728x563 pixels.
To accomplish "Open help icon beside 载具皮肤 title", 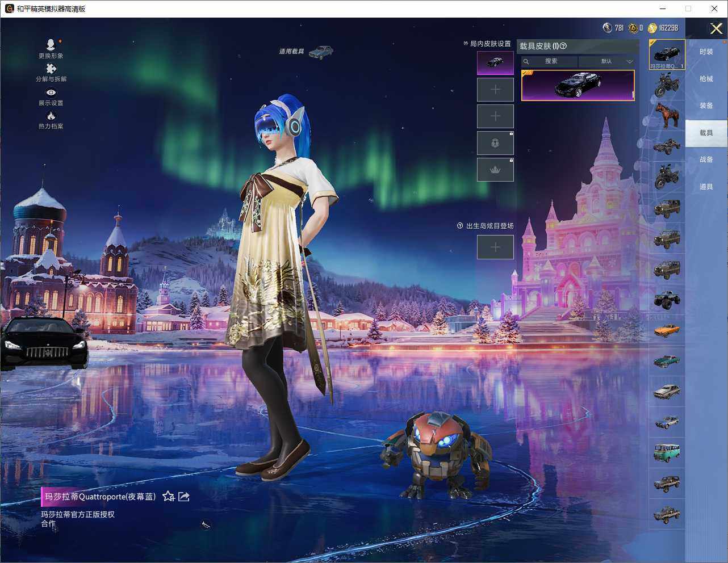I will pyautogui.click(x=563, y=46).
